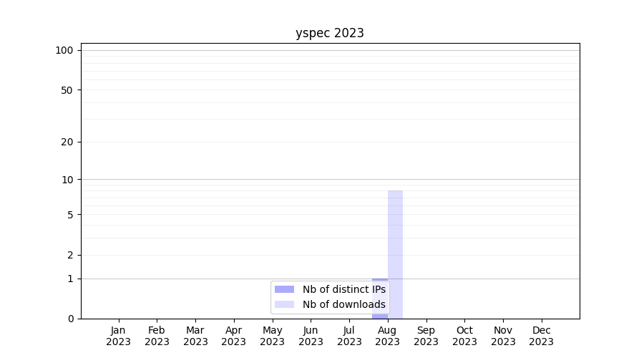Image resolution: width=644 pixels, height=358 pixels.
Task: Select the 'Apr 2023' x-axis label
Action: [234, 336]
